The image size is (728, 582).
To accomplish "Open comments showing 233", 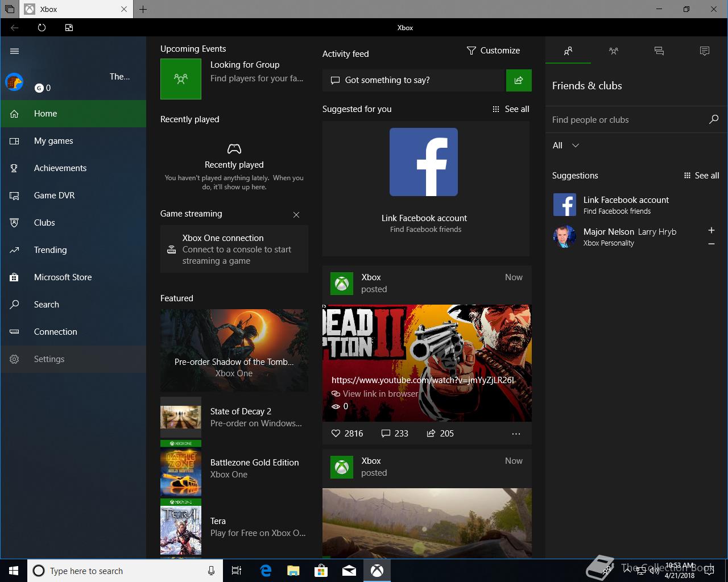I will point(395,434).
